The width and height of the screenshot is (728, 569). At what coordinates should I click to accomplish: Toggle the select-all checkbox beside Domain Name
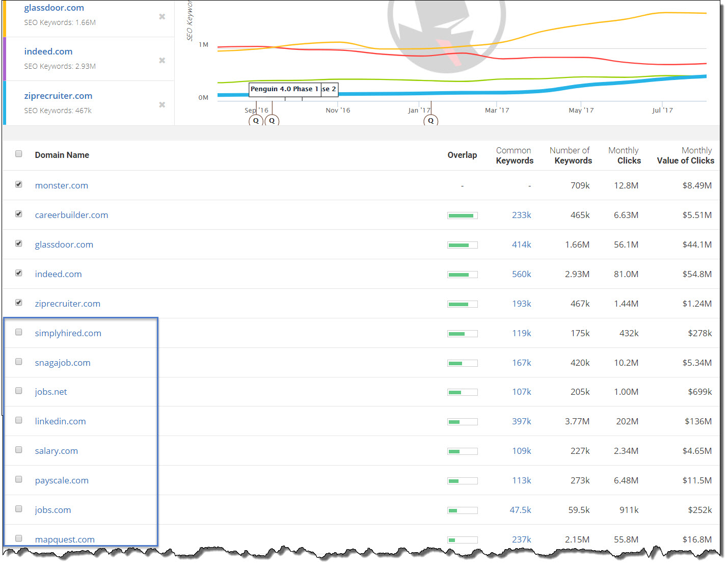(19, 154)
